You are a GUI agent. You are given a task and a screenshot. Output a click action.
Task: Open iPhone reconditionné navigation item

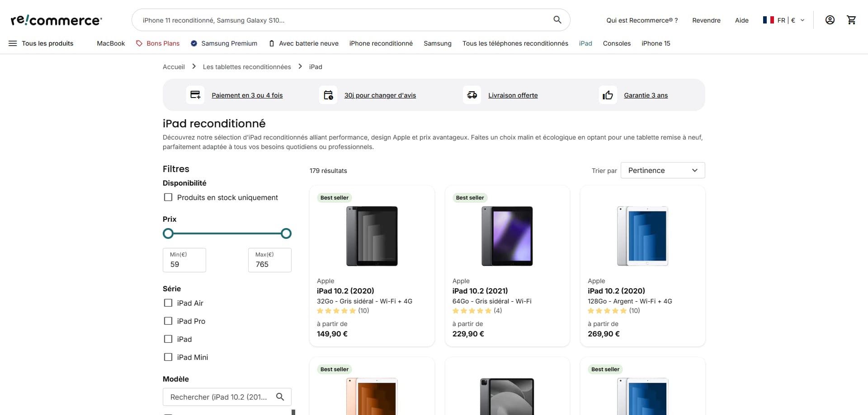click(381, 43)
